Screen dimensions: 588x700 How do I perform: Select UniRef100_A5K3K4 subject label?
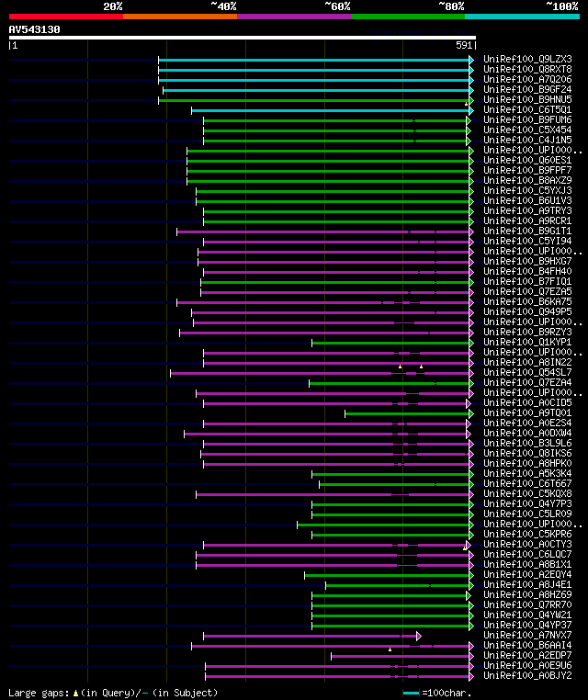pos(527,473)
